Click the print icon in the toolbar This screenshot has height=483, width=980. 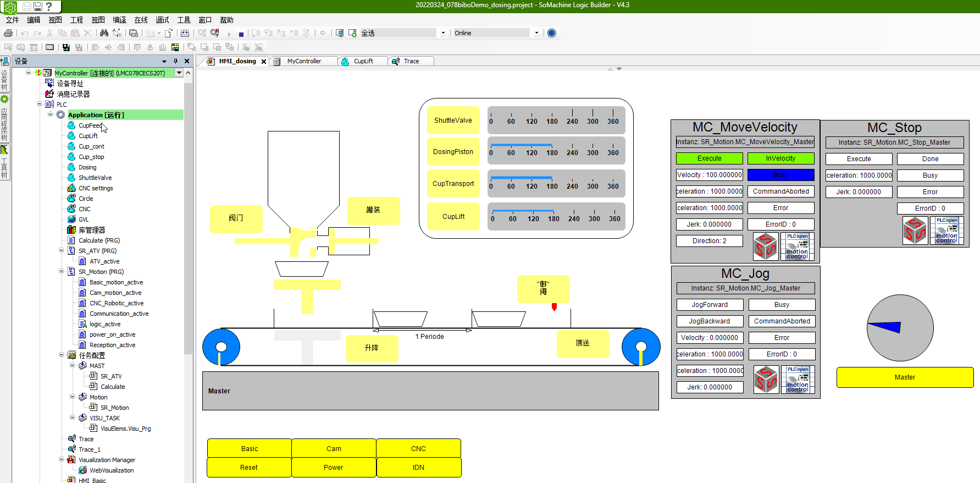pos(8,33)
